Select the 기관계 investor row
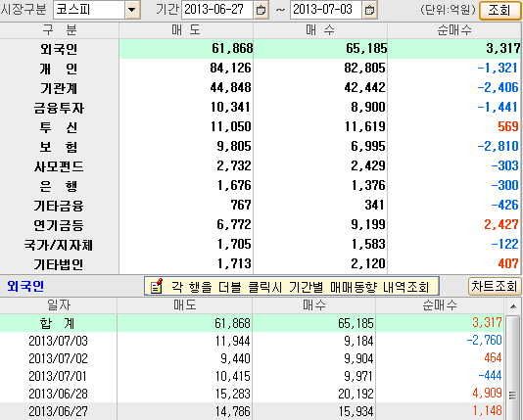 [x=261, y=88]
